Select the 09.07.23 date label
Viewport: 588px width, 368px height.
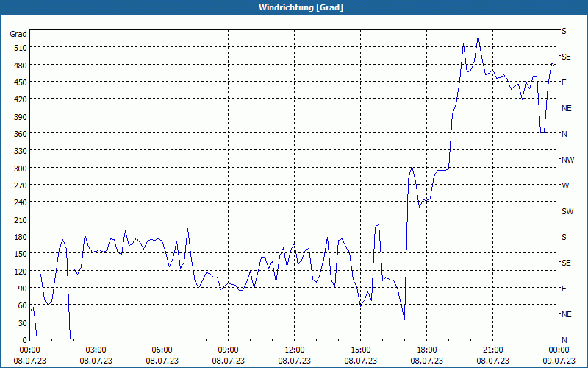[559, 361]
